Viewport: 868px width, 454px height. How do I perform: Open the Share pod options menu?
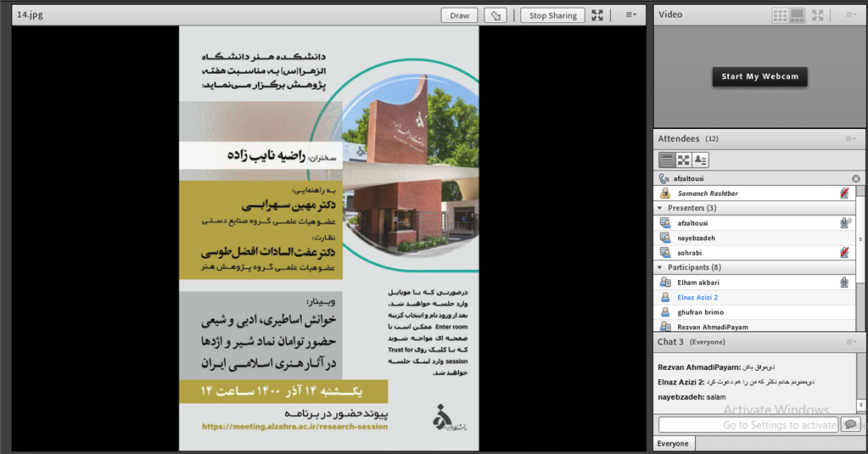click(x=630, y=15)
